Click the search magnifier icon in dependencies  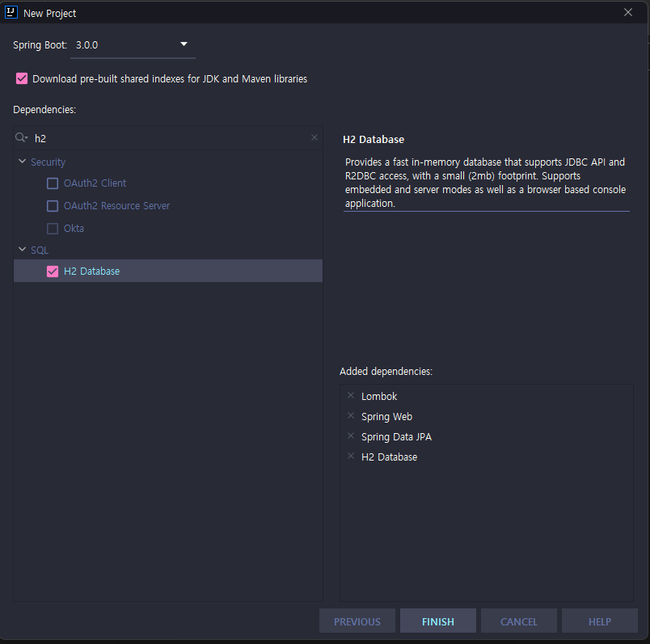(x=21, y=137)
